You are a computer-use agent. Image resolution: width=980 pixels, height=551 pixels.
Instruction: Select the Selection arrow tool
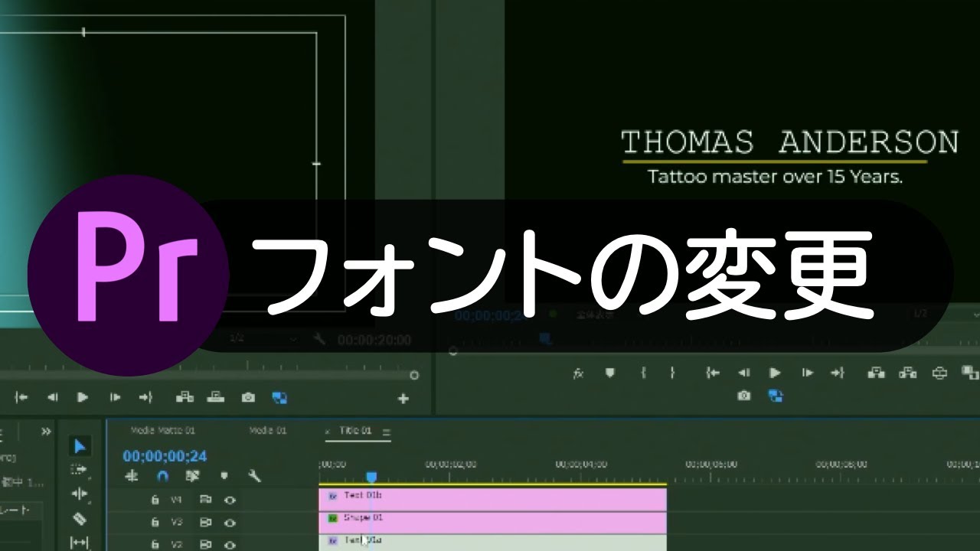(x=80, y=446)
